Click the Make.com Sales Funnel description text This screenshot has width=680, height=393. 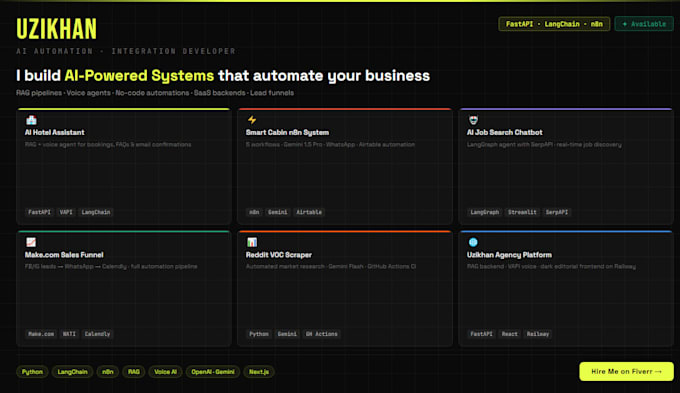pos(111,266)
